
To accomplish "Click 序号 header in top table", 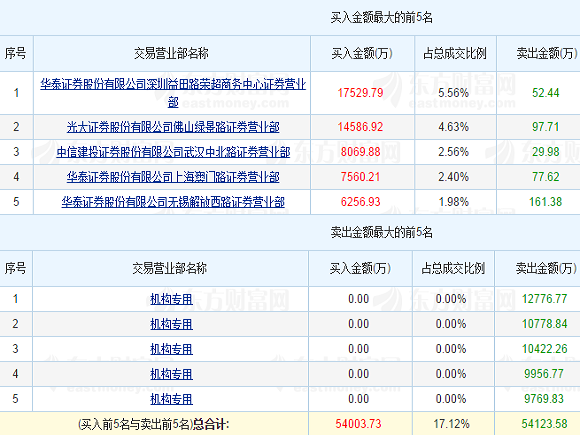I will 15,54.
